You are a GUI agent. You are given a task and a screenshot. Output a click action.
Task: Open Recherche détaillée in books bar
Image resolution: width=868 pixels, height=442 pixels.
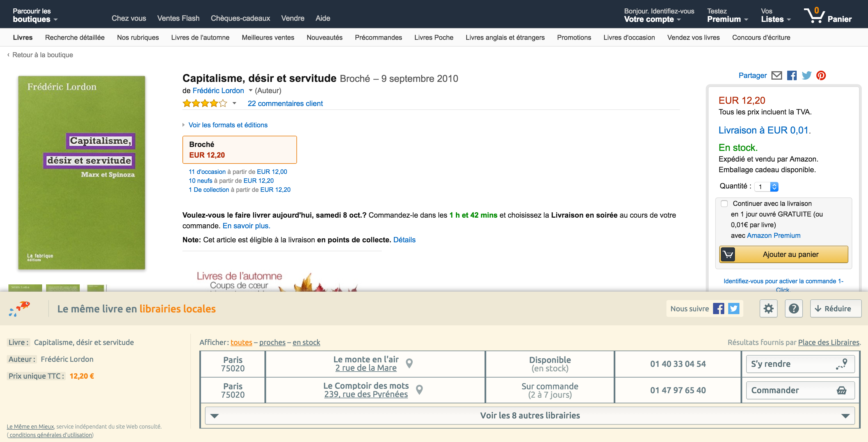[75, 37]
